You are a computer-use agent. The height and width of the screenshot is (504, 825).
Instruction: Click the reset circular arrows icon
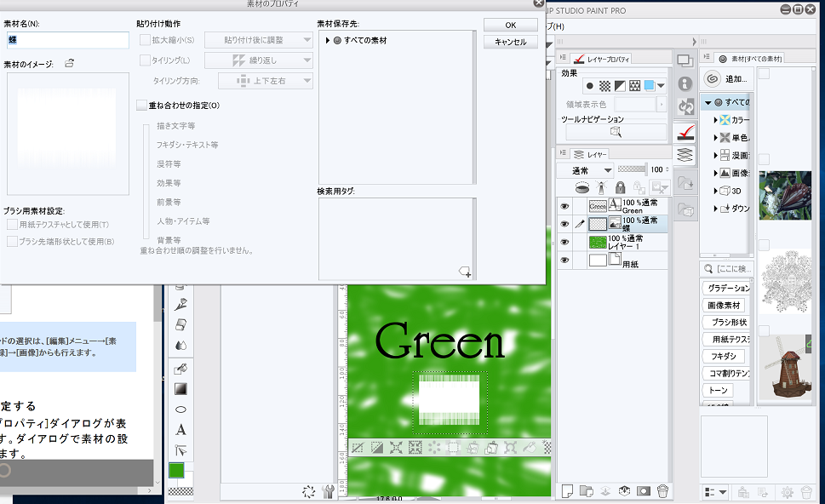(309, 492)
